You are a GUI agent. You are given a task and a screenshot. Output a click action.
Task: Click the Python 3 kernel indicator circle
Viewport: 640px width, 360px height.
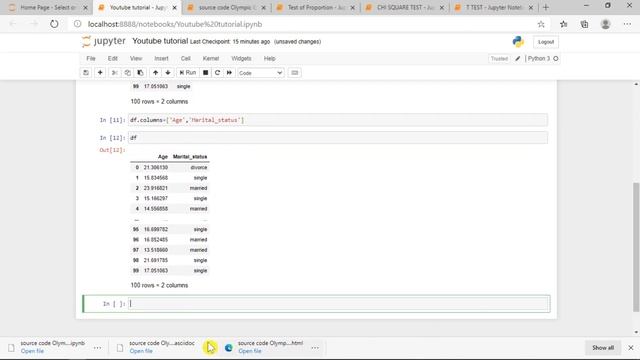click(x=556, y=59)
